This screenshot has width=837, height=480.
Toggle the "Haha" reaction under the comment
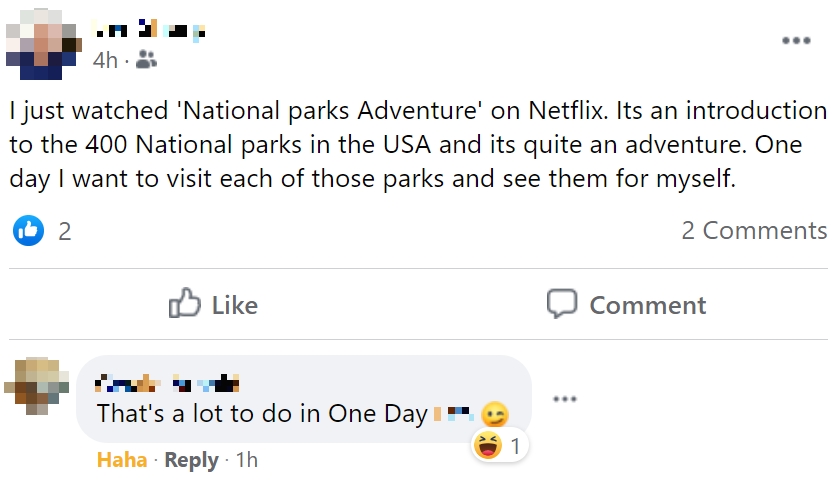point(122,460)
